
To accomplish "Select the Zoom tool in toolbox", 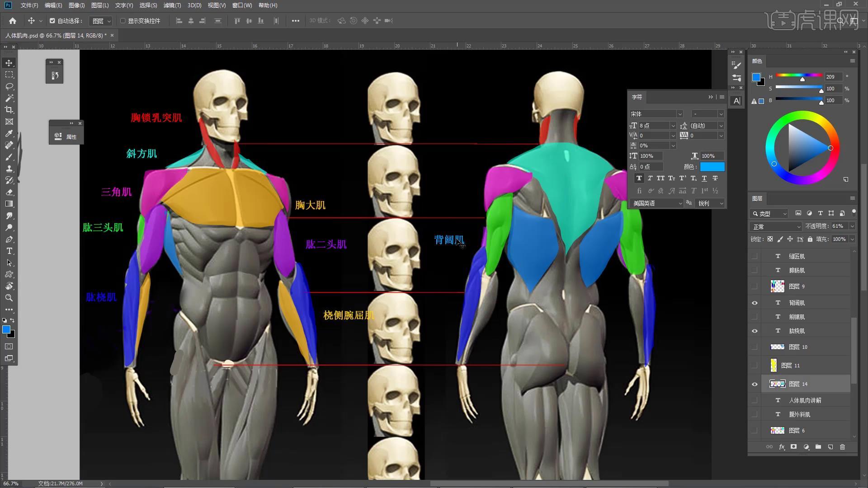I will tap(9, 298).
